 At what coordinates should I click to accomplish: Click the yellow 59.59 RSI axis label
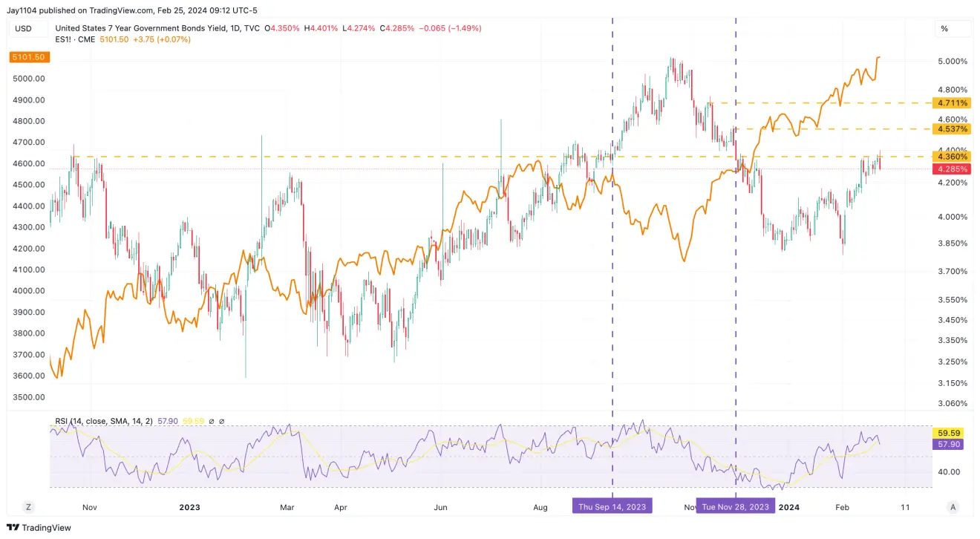tap(947, 433)
